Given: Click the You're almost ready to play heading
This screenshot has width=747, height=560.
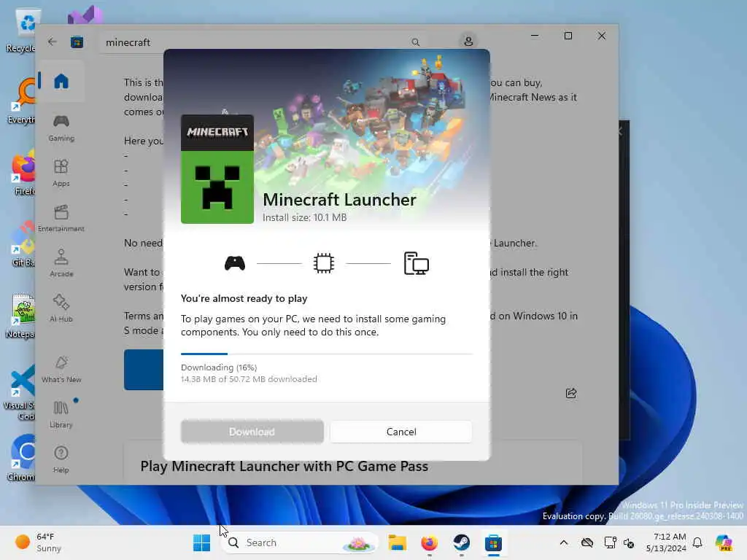Looking at the screenshot, I should (x=244, y=298).
